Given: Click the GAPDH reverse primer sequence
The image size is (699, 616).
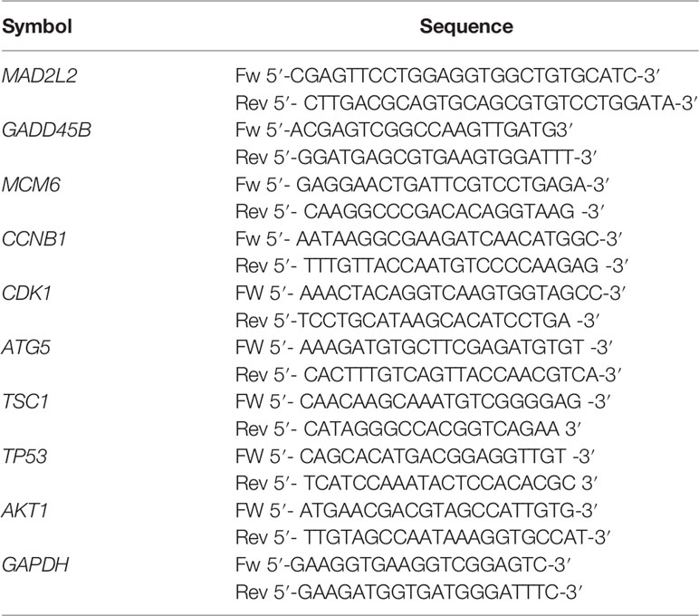Looking at the screenshot, I should pyautogui.click(x=409, y=592).
